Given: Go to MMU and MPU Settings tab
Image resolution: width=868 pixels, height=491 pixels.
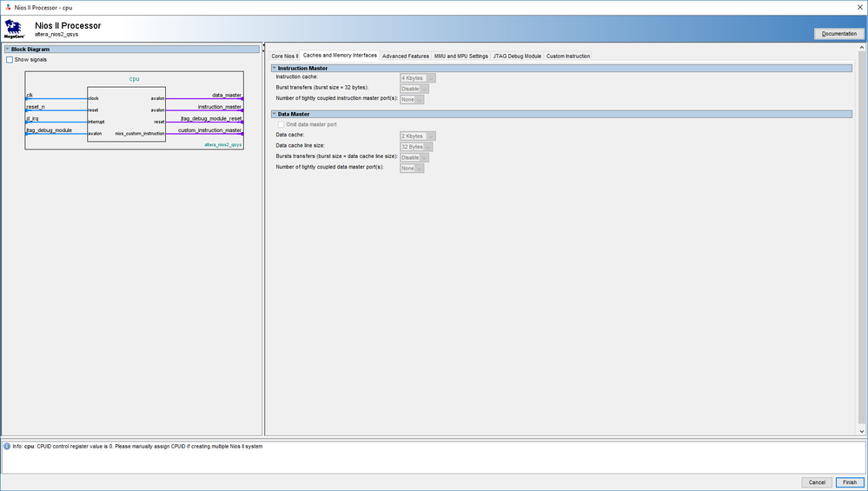Looking at the screenshot, I should click(461, 56).
